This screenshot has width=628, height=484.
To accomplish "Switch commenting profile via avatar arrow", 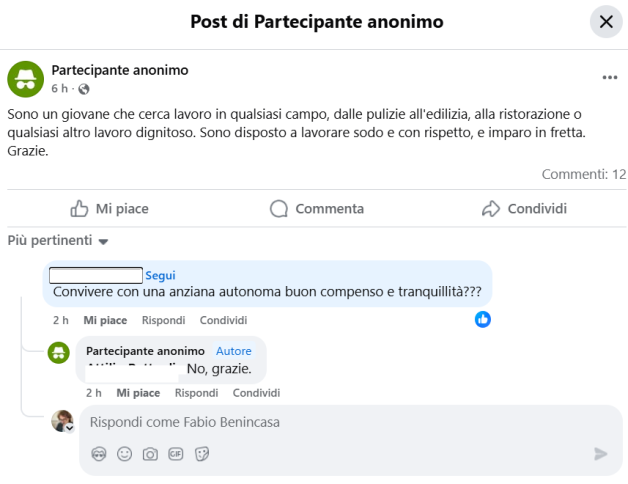I will (x=69, y=427).
